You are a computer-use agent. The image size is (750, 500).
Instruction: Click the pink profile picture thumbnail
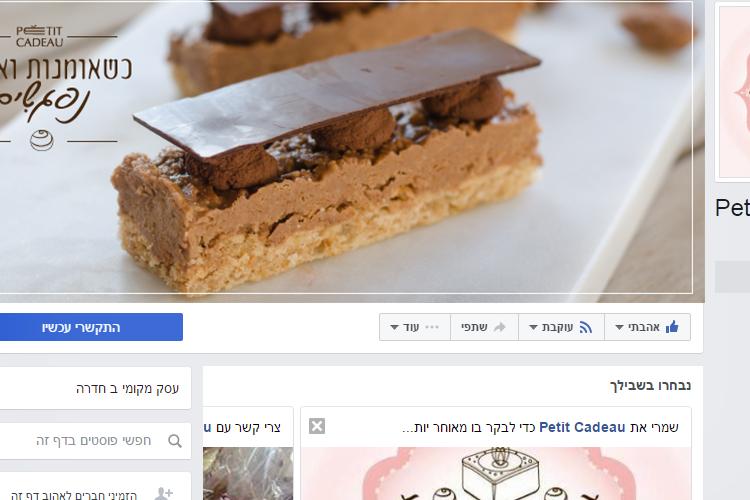point(733,92)
